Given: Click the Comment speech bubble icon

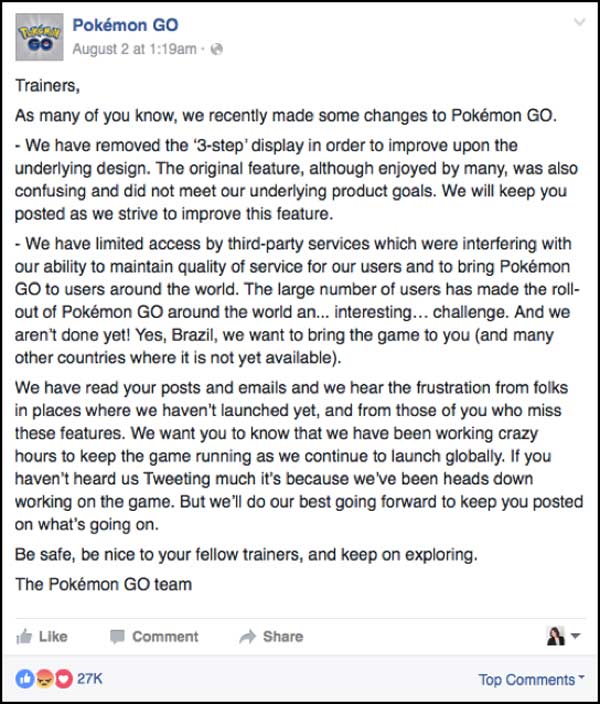Looking at the screenshot, I should [x=117, y=636].
